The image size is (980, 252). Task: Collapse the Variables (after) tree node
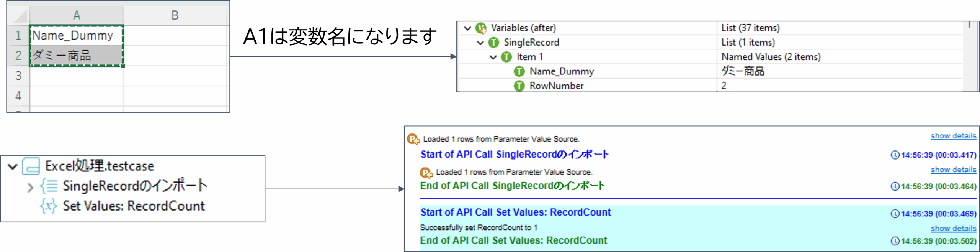pyautogui.click(x=467, y=28)
